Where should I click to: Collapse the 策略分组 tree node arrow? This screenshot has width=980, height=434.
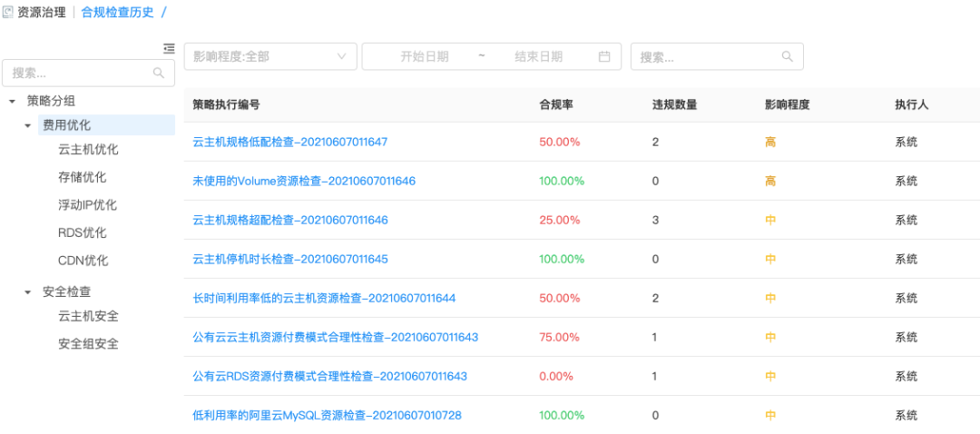point(12,102)
